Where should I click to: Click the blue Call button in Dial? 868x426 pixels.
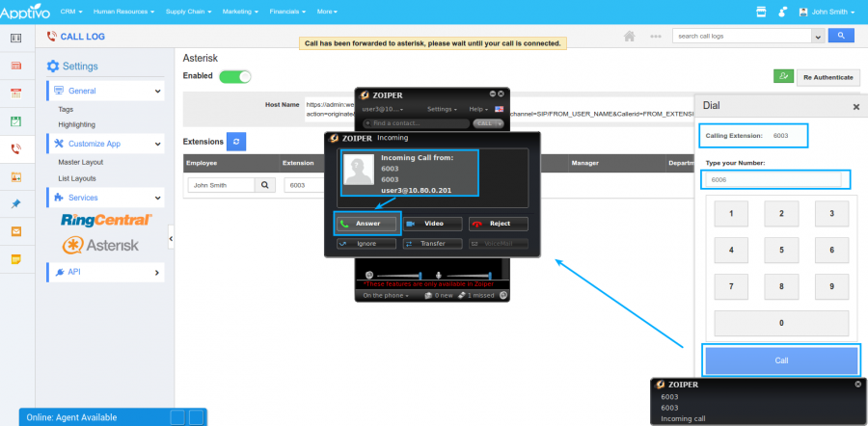point(781,360)
